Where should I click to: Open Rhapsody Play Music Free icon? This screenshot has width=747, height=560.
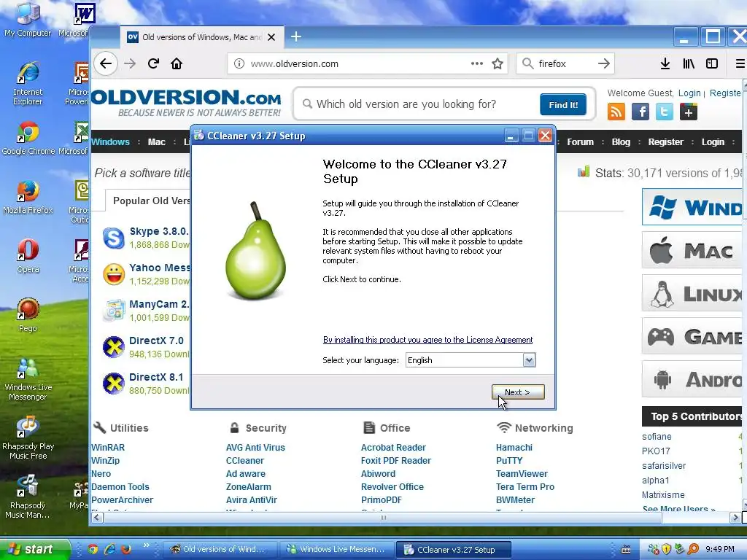[x=28, y=438]
